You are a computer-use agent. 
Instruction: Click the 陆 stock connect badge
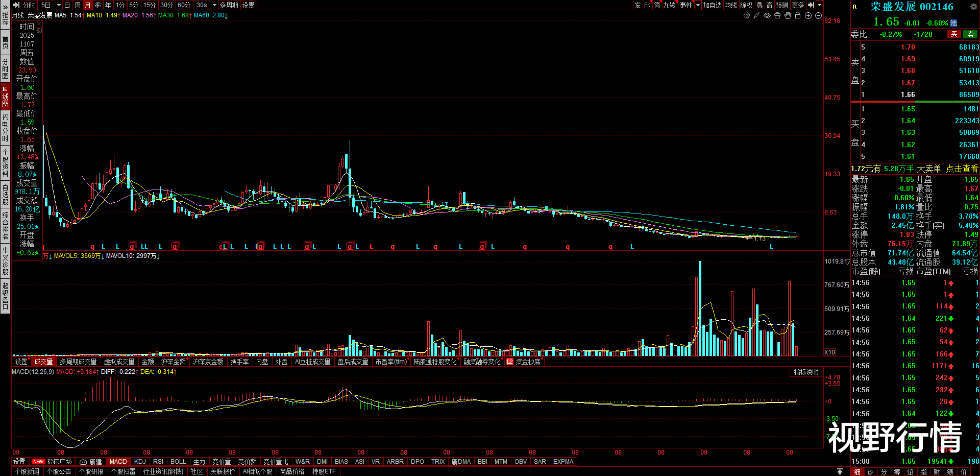[953, 23]
